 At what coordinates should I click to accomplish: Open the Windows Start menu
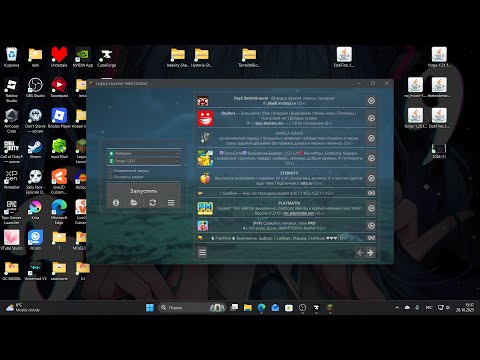point(150,307)
